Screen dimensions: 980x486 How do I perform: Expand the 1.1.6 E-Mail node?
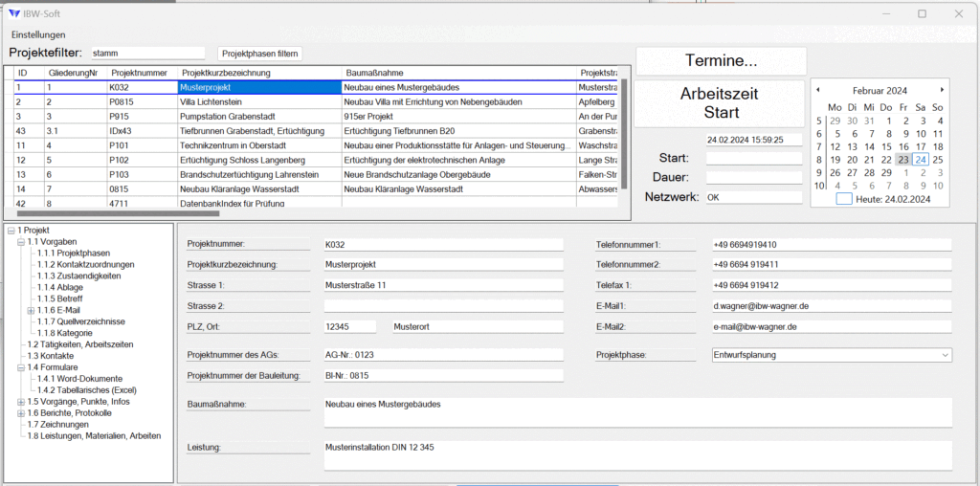pyautogui.click(x=31, y=311)
